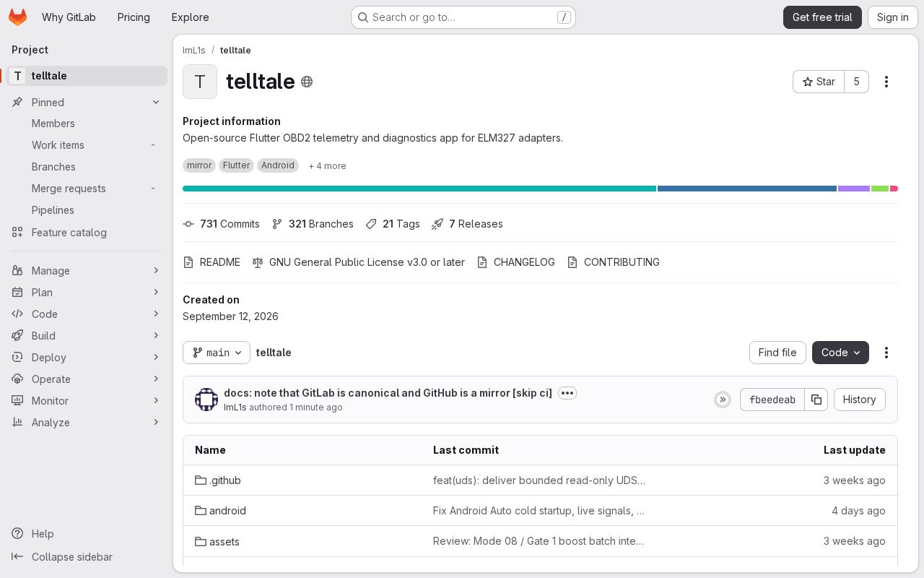Go to Merge requests in sidebar

(x=87, y=189)
